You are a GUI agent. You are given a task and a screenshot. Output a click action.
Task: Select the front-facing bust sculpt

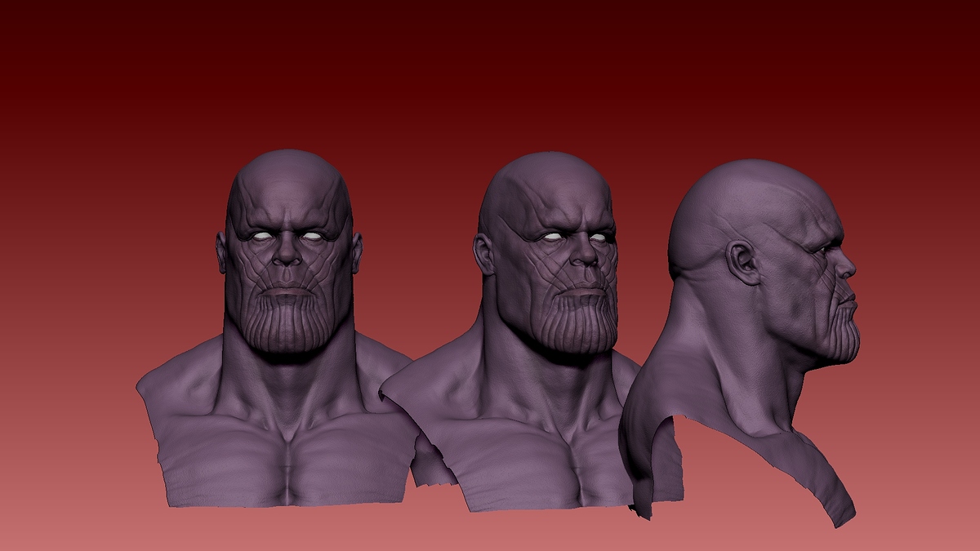pyautogui.click(x=286, y=327)
